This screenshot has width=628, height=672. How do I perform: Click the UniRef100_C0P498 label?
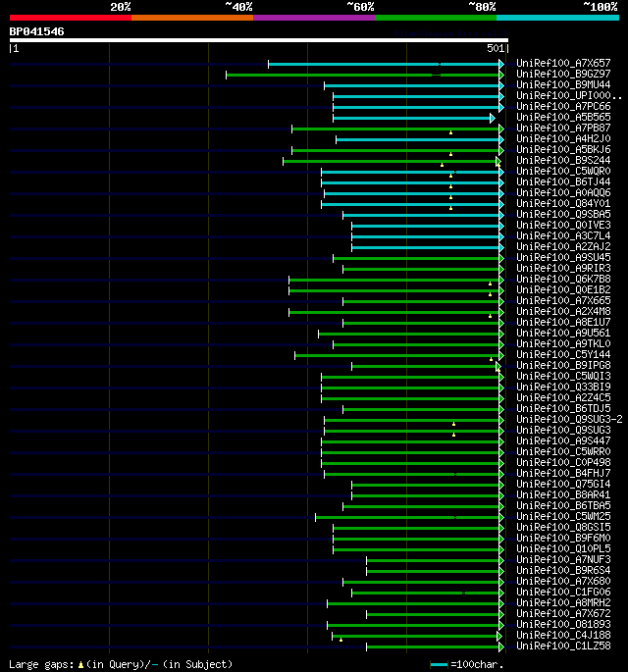click(x=563, y=463)
